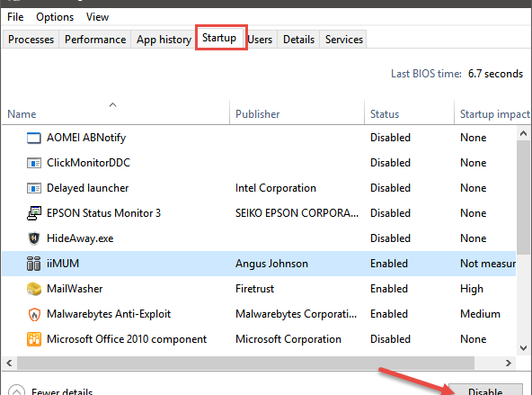
Task: Open the Options menu
Action: [55, 17]
